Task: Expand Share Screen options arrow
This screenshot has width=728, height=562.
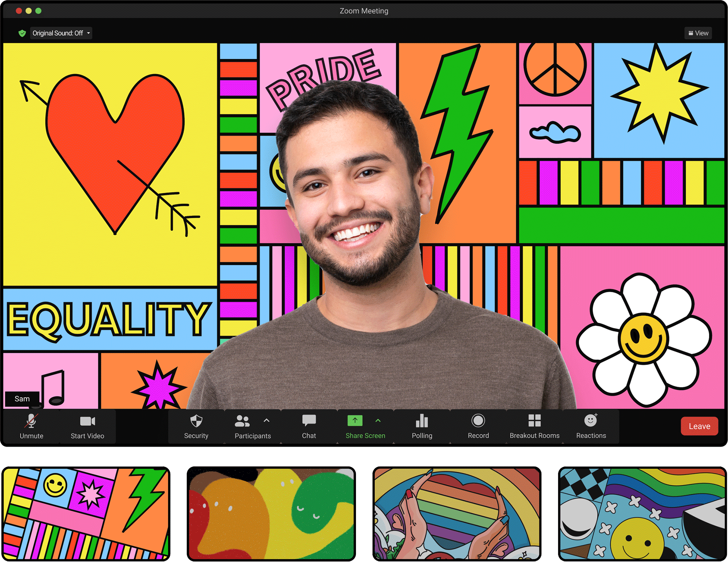Action: pyautogui.click(x=378, y=420)
